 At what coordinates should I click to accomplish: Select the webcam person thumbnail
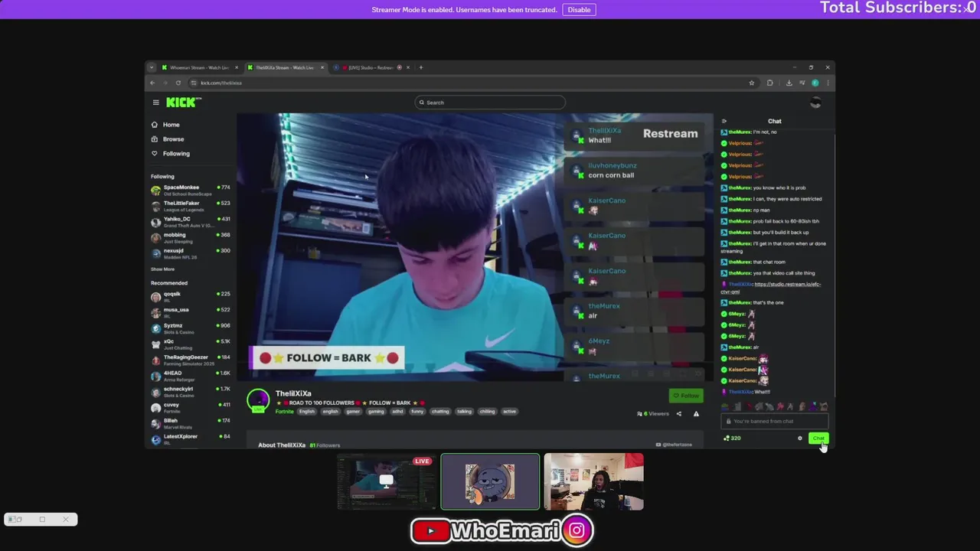click(x=594, y=481)
